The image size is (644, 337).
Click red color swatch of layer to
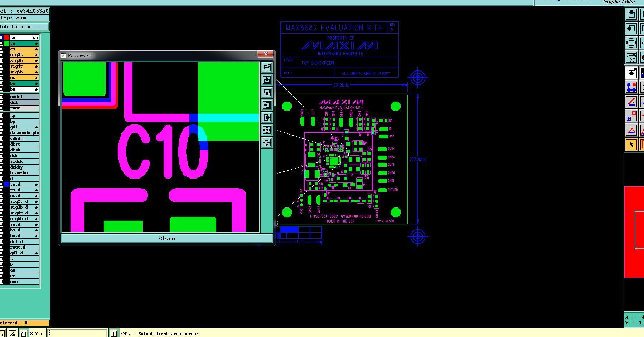pos(6,38)
